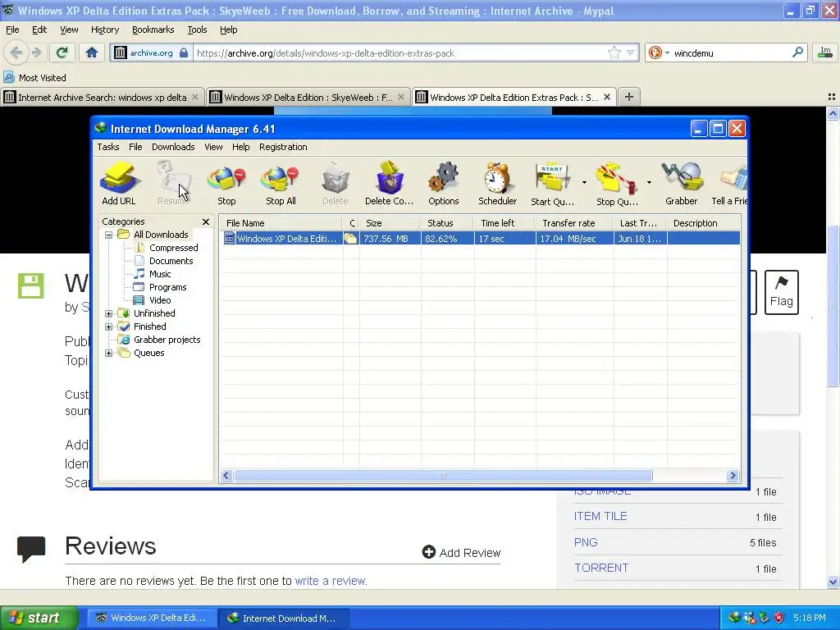Viewport: 840px width, 630px height.
Task: Open the search engine dropdown
Action: pos(667,53)
